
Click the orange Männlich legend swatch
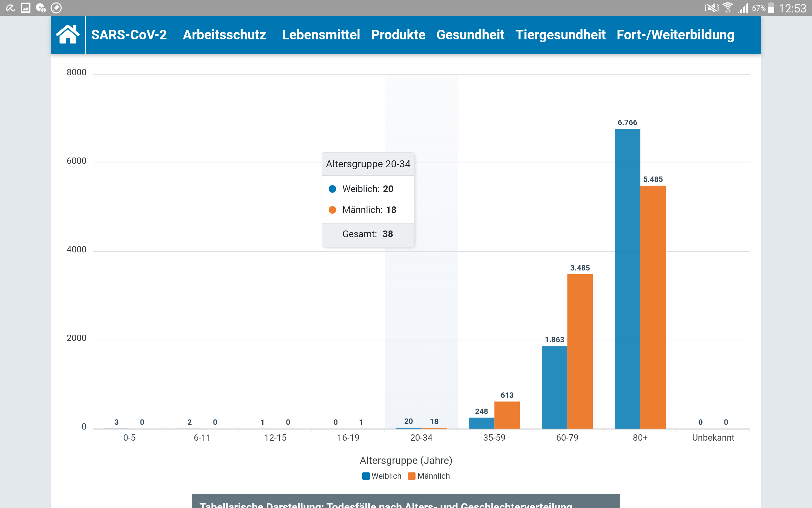[411, 476]
